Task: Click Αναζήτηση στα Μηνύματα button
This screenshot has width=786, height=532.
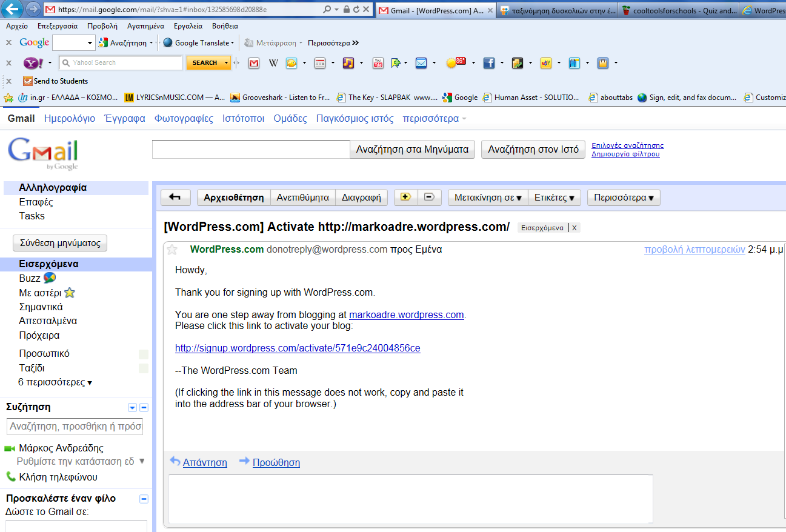Action: tap(412, 150)
